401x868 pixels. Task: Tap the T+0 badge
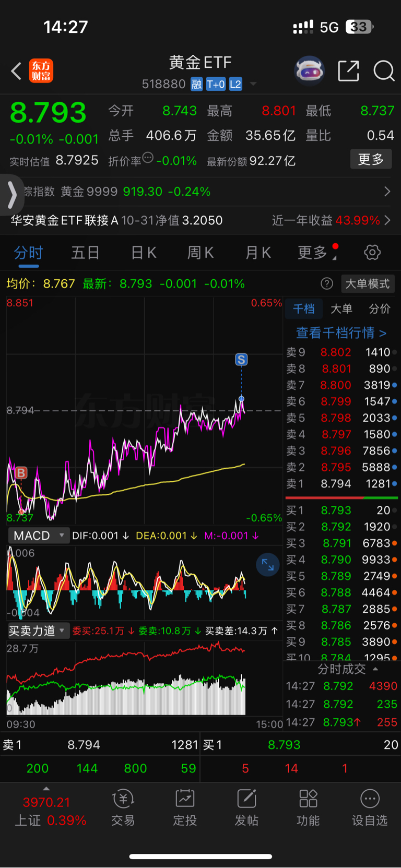pos(216,84)
